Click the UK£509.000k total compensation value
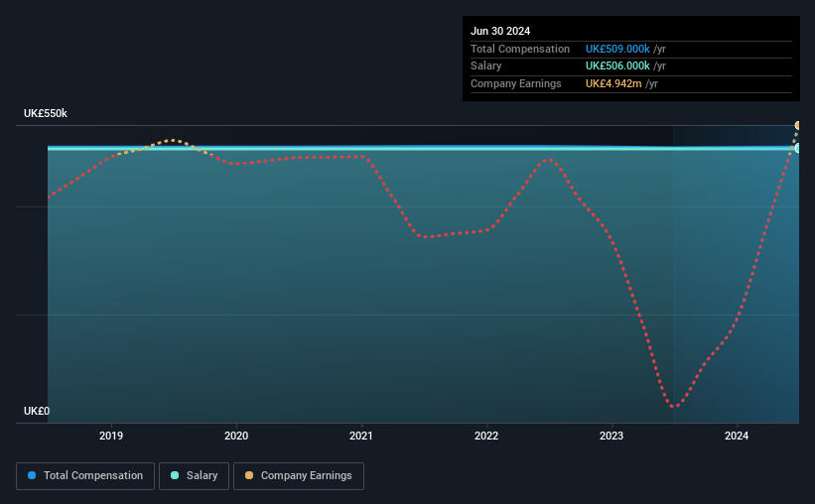The width and height of the screenshot is (815, 504). point(617,49)
